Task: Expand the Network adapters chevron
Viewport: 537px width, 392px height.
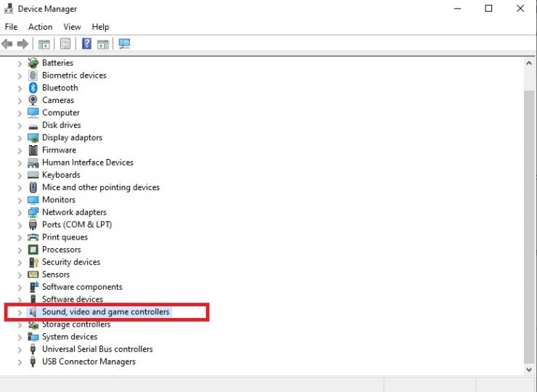Action: pos(20,213)
